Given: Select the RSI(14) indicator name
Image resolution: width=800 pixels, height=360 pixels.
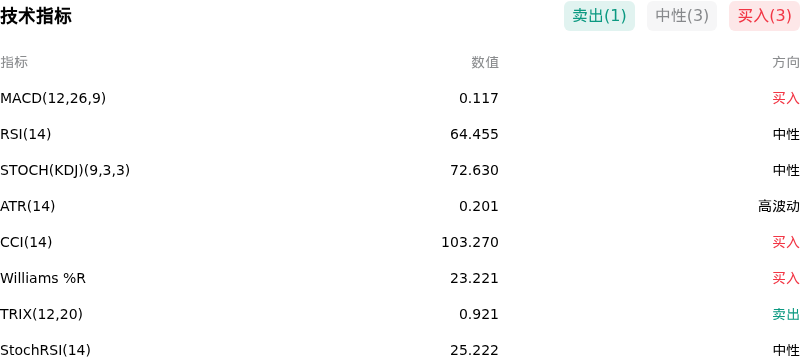Looking at the screenshot, I should pos(26,134).
